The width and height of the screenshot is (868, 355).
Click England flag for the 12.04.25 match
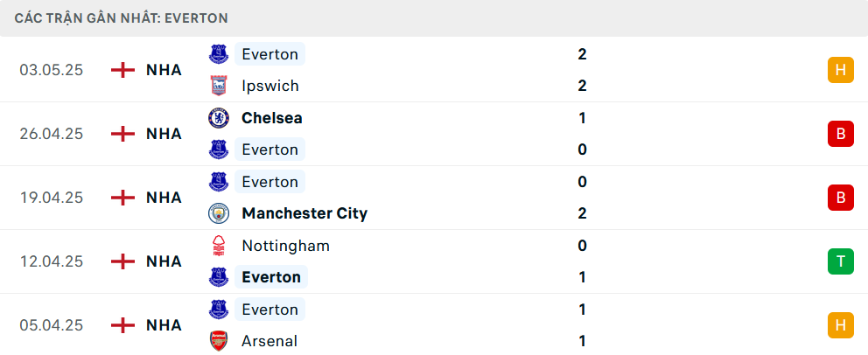123,261
